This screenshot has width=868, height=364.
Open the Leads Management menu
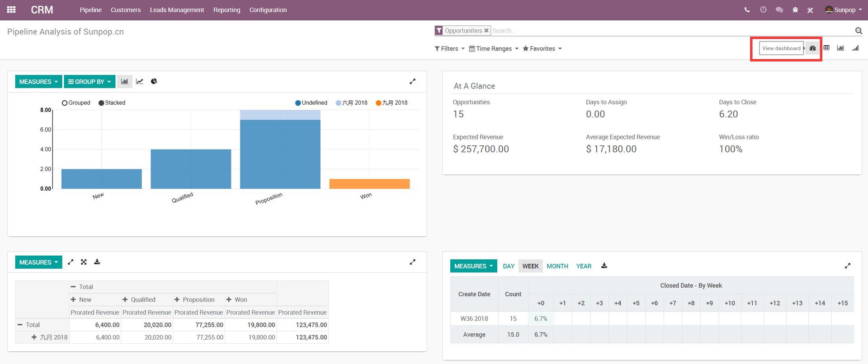coord(177,10)
